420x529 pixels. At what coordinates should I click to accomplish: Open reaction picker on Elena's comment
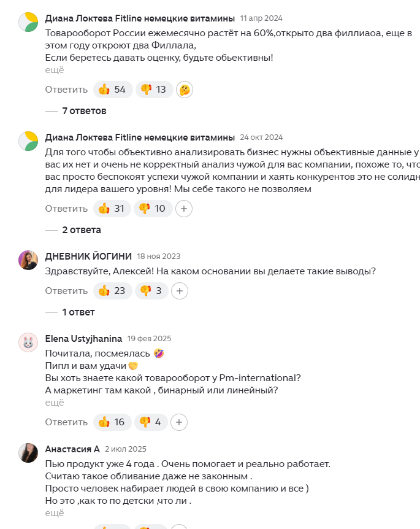tap(179, 422)
